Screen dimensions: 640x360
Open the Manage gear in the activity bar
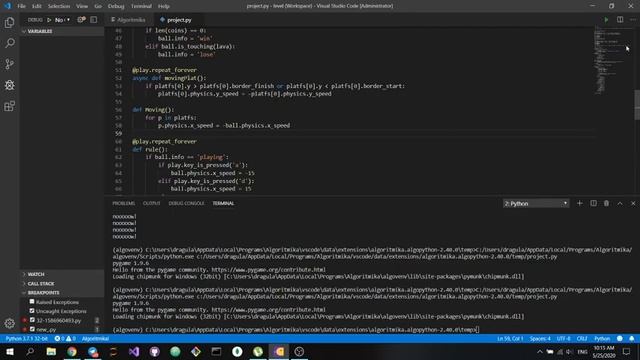click(x=9, y=323)
